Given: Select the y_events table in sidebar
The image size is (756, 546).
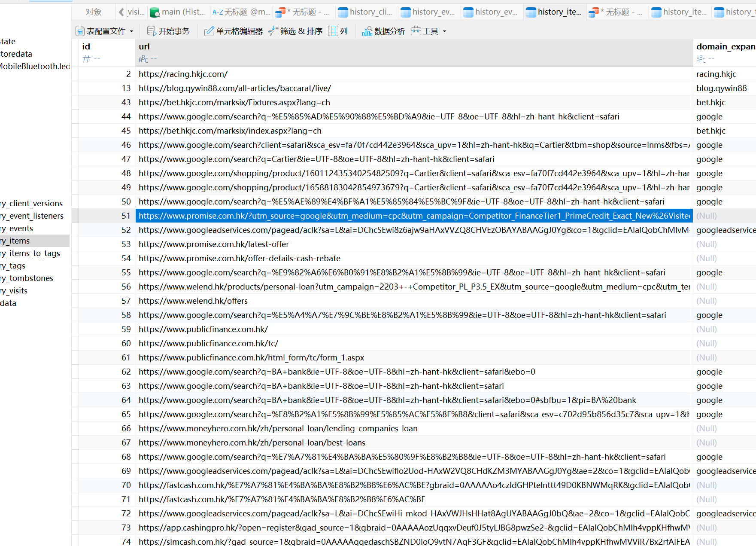Looking at the screenshot, I should tap(17, 228).
